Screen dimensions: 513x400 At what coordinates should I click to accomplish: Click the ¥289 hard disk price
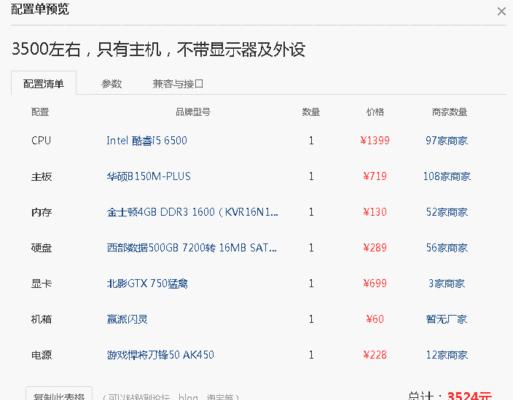(375, 247)
